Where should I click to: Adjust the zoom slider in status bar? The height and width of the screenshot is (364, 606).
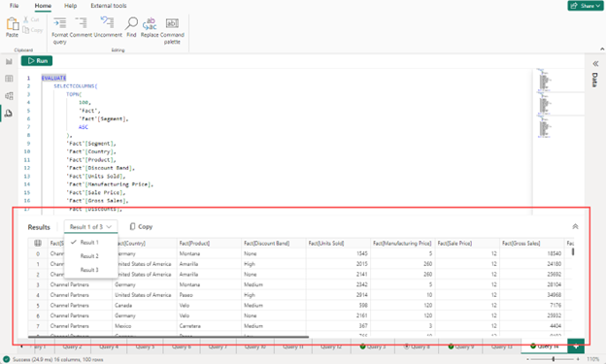tap(553, 359)
